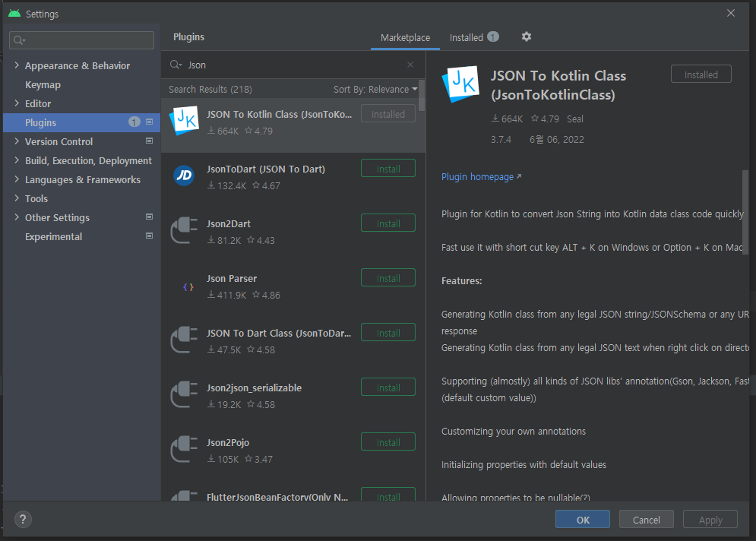Open the help question mark button
This screenshot has height=541, width=756.
[x=23, y=519]
